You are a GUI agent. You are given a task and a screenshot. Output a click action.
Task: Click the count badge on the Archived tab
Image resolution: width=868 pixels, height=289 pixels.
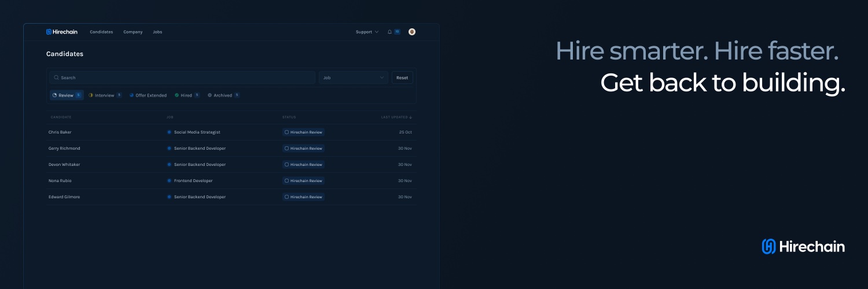tap(237, 95)
